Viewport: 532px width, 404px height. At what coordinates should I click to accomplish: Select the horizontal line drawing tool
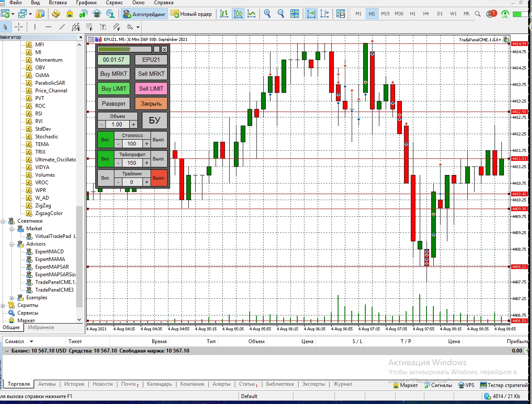[x=48, y=27]
